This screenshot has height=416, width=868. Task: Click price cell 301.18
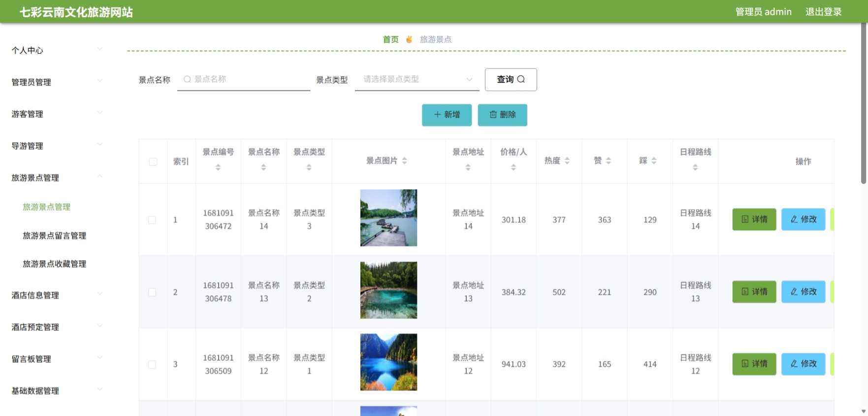point(514,220)
